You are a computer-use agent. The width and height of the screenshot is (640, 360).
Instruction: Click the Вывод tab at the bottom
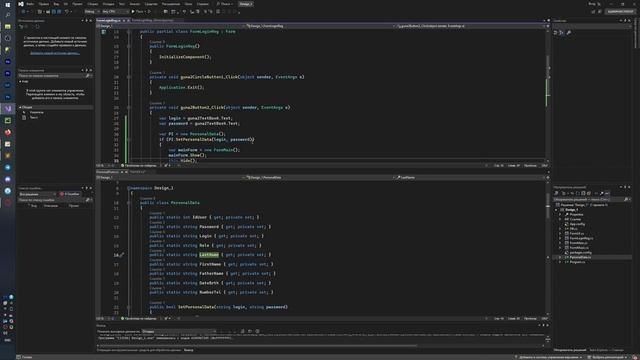coord(189,350)
